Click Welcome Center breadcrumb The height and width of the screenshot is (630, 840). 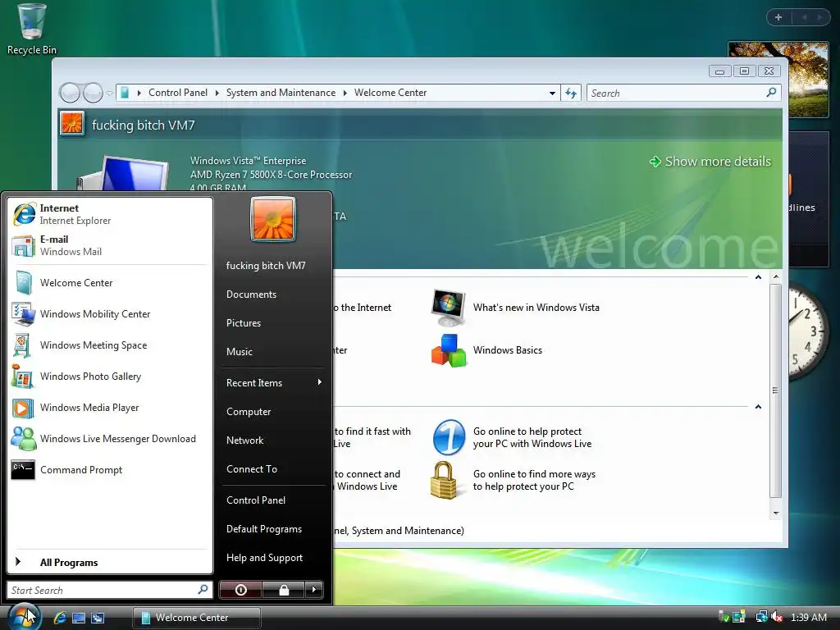click(x=390, y=93)
